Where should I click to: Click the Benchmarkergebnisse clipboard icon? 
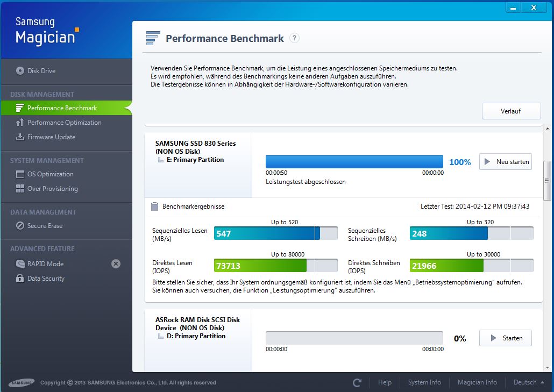154,206
